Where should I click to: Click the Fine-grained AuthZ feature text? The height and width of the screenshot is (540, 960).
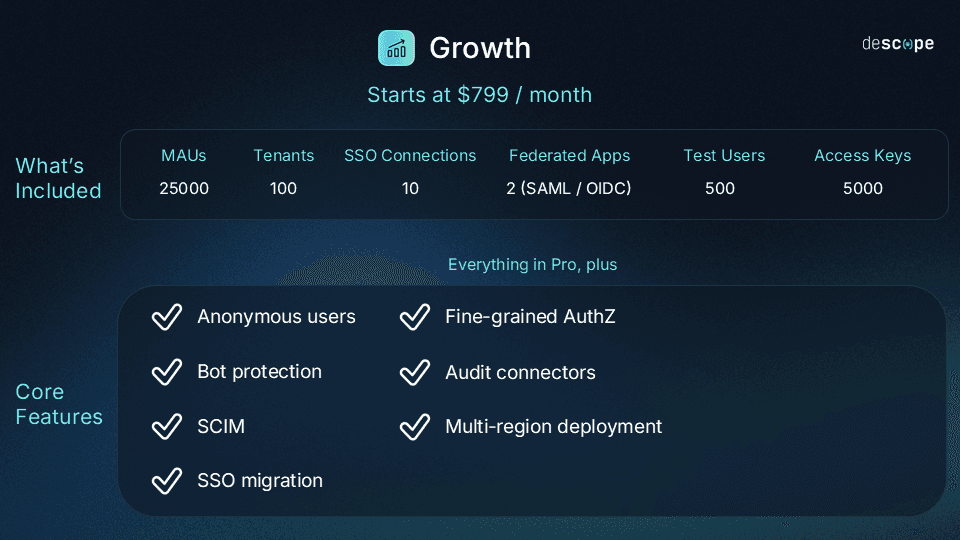(530, 317)
